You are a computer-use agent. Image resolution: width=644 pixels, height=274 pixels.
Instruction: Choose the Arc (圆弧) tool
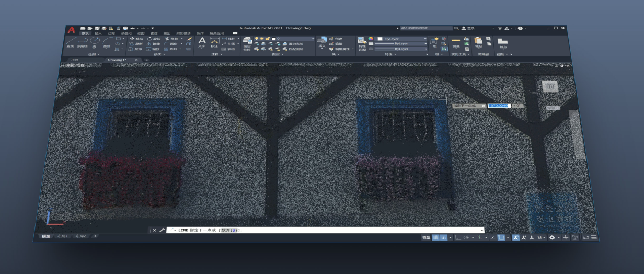tap(107, 41)
